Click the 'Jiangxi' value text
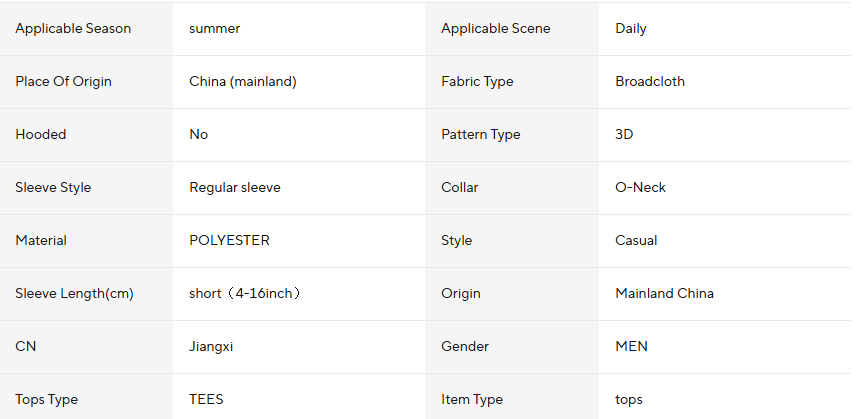857x419 pixels. click(x=211, y=347)
